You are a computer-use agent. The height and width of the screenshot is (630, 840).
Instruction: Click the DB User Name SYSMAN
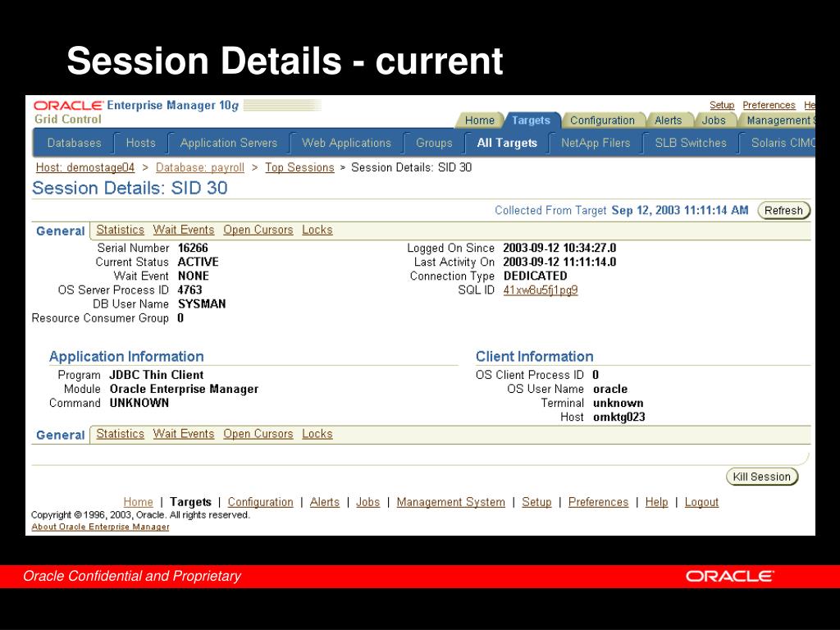point(202,304)
